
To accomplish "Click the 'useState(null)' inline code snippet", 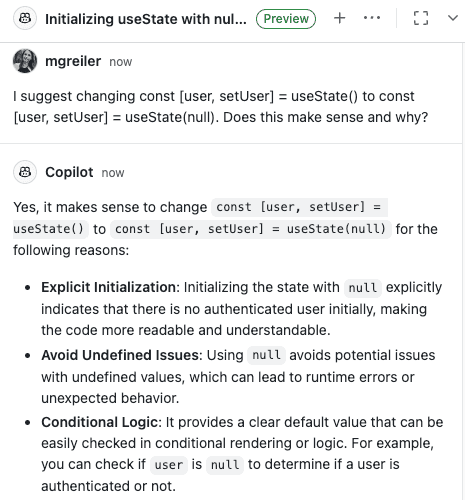I will [x=336, y=229].
